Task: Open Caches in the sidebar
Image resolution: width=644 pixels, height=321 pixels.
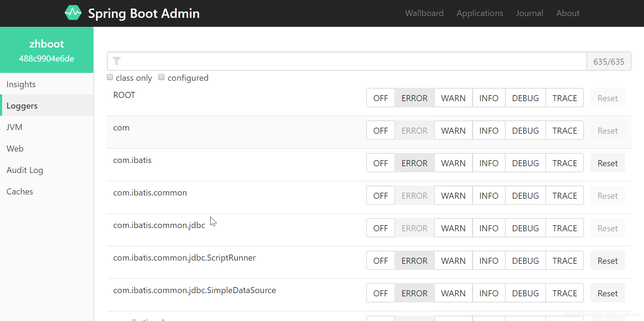Action: coord(47,192)
